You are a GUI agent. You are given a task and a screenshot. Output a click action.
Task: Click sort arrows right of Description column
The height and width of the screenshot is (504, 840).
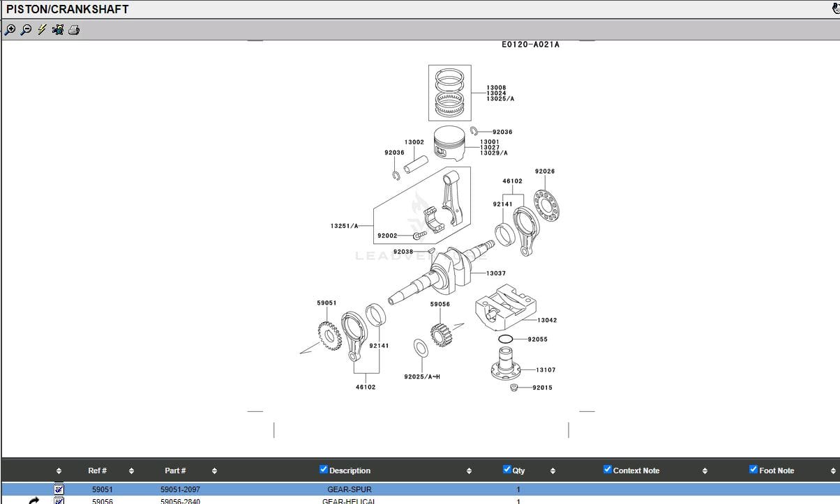pos(469,471)
